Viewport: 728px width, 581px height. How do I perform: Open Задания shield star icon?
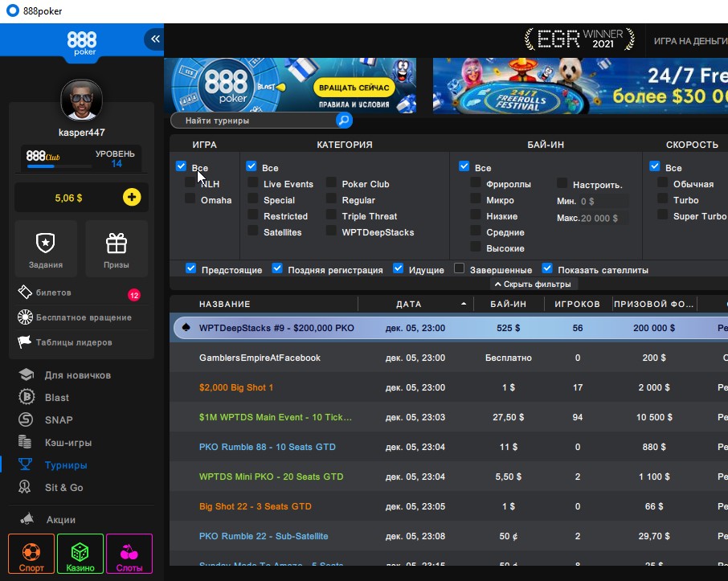coord(46,243)
